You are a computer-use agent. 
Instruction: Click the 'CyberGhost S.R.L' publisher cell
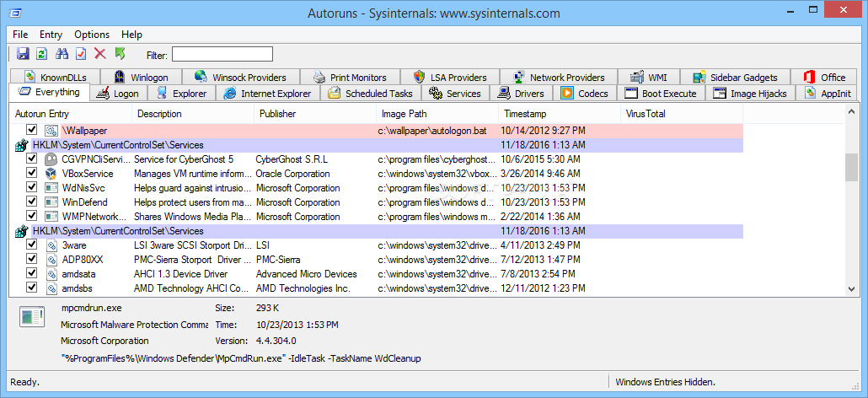(292, 159)
